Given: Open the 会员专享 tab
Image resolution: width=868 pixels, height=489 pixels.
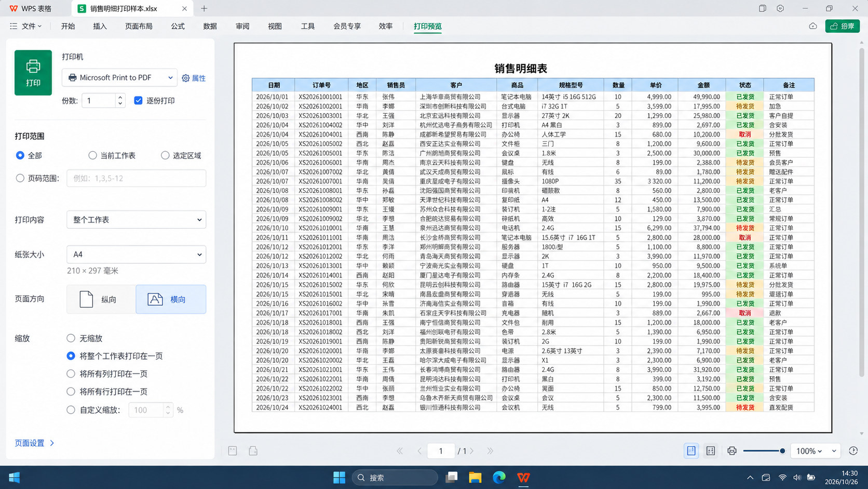Looking at the screenshot, I should click(x=347, y=26).
